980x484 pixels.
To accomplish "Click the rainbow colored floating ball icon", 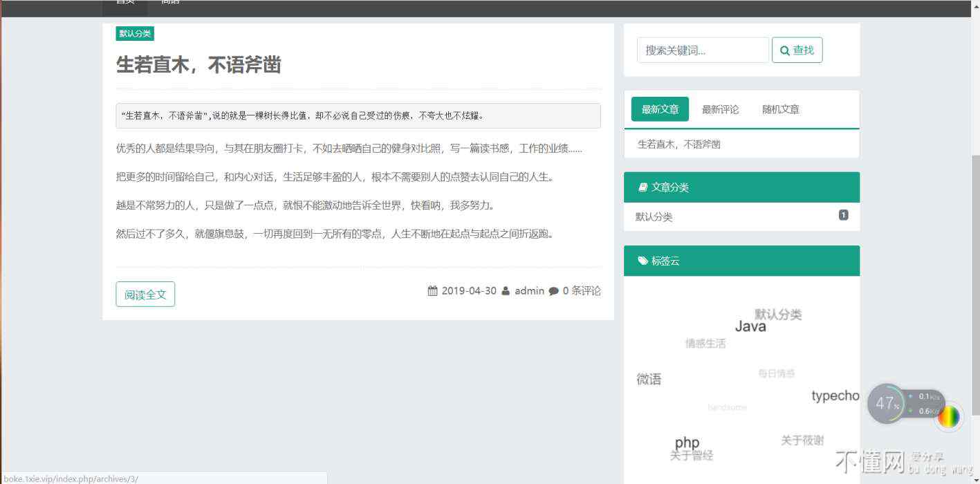I will point(949,416).
